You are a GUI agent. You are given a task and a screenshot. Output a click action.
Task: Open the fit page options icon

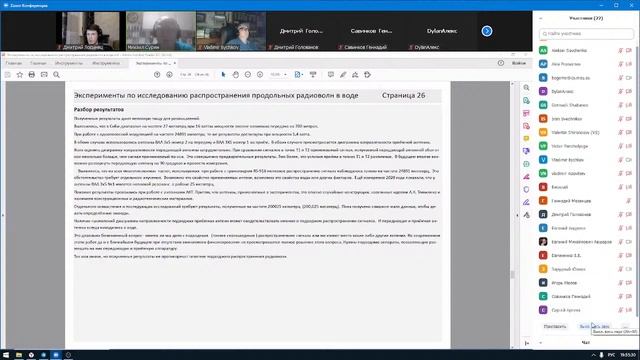pos(298,75)
